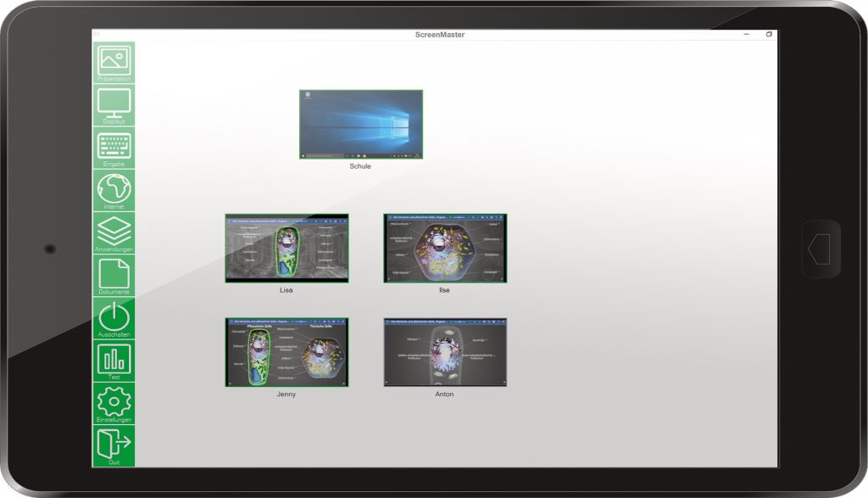Select Jenny's screen thumbnail
Screen dimensions: 868x498
(287, 352)
